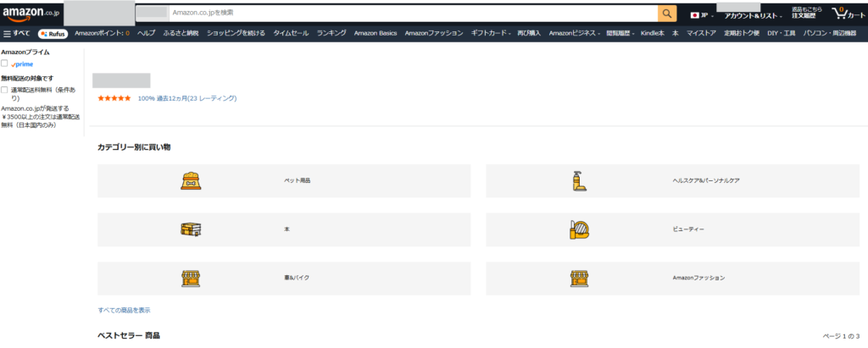Screen dimensions: 868x348
Task: Open the すべて hamburger menu
Action: (17, 33)
